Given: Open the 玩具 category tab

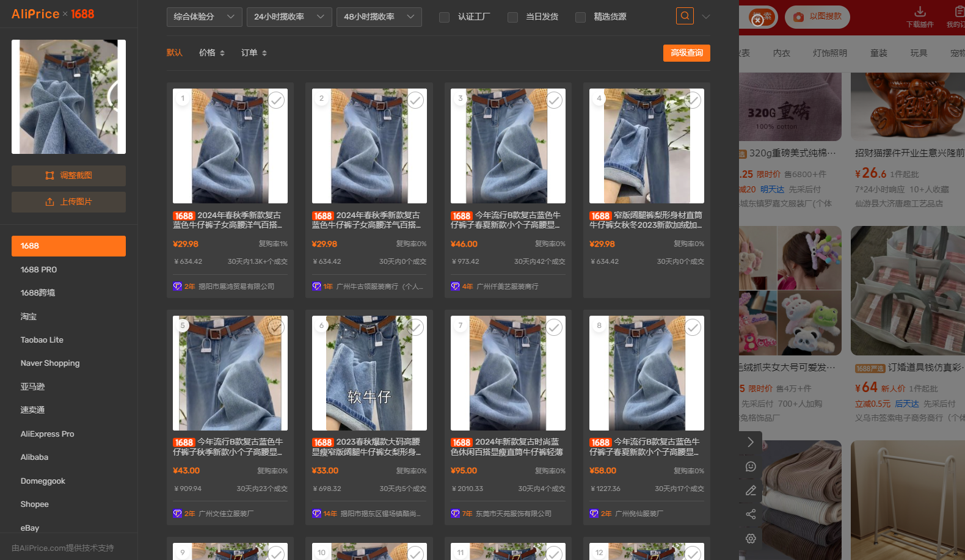Looking at the screenshot, I should tap(919, 53).
